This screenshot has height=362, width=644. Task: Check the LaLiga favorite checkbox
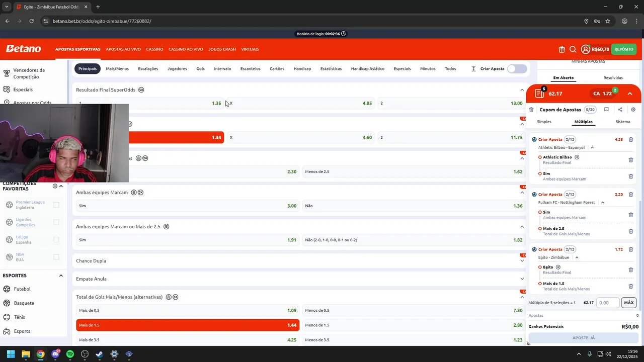click(x=56, y=240)
